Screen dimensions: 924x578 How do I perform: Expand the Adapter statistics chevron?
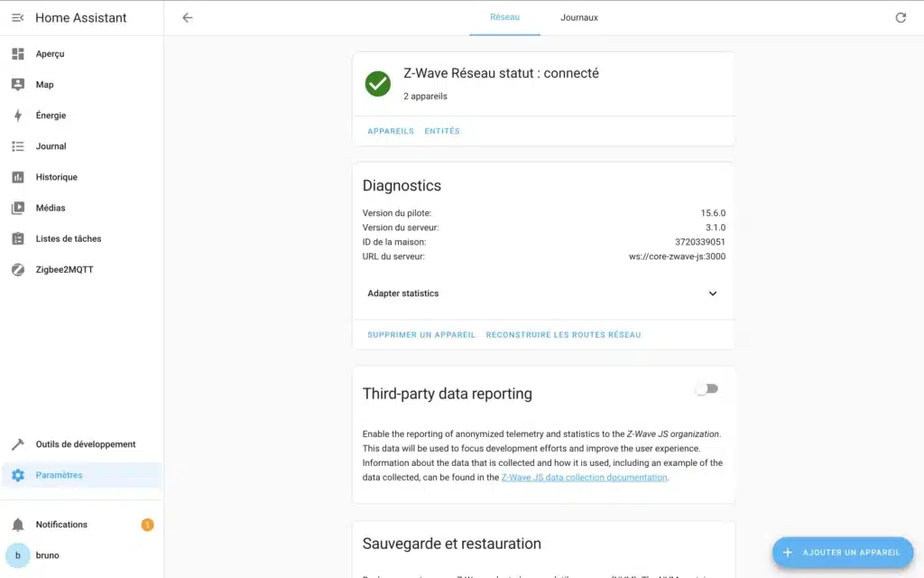pos(713,294)
